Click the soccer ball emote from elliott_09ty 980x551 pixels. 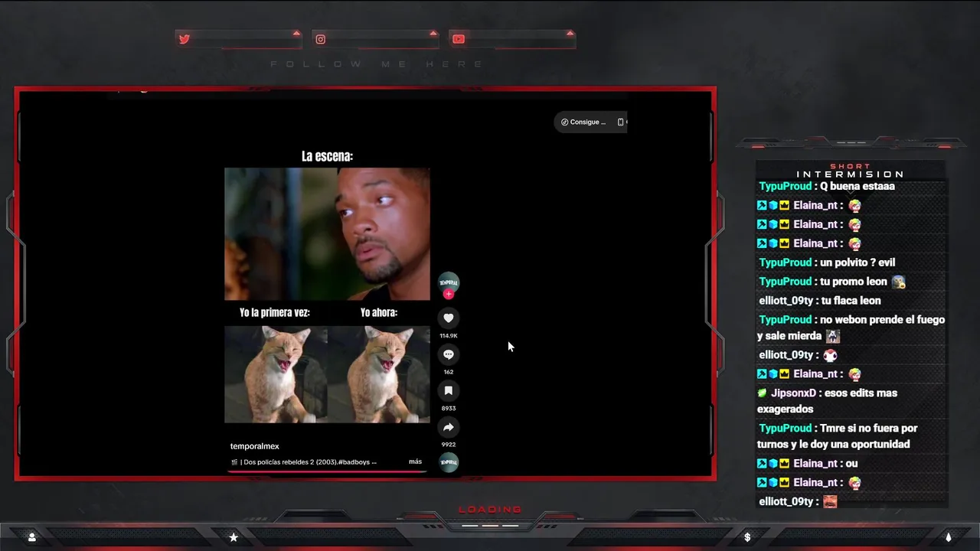coord(830,355)
